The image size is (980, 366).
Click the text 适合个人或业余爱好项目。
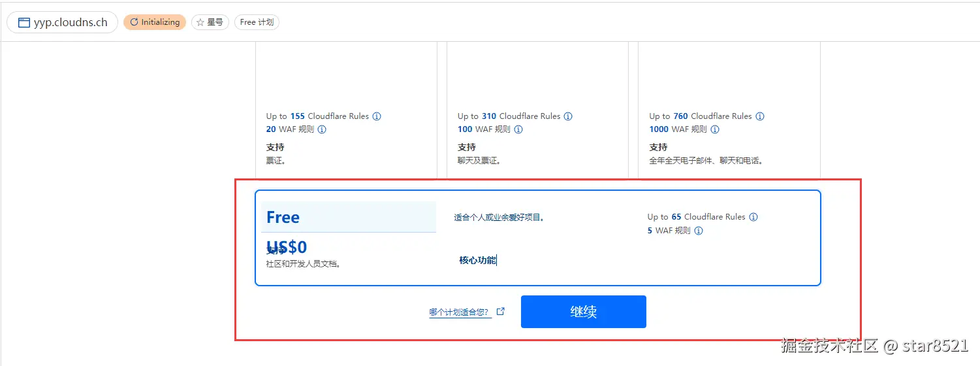tap(499, 217)
